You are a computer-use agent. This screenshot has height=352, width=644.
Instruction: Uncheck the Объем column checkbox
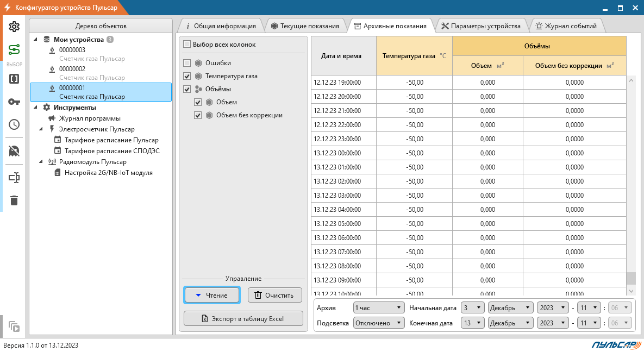pos(198,102)
